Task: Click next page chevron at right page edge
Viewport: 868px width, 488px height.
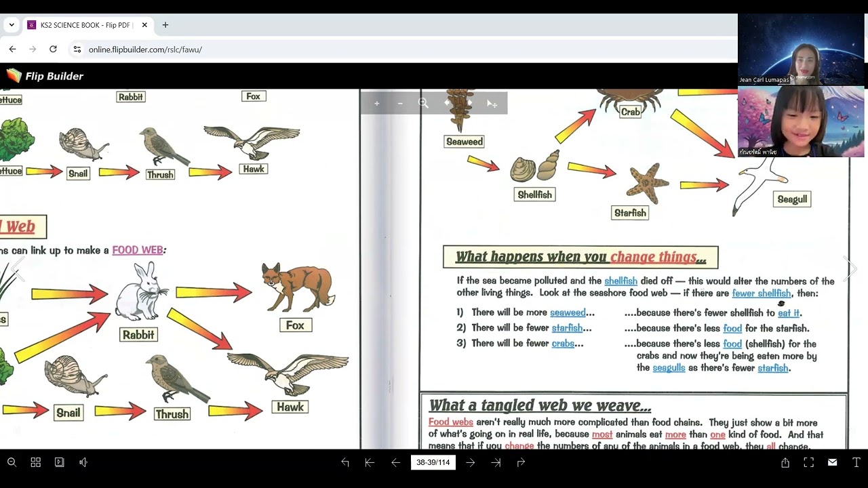Action: (851, 268)
